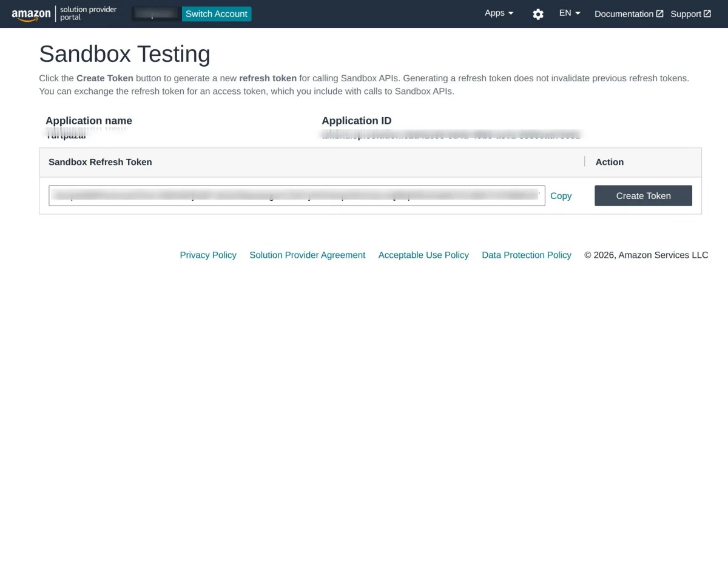
Task: Click the Application name label
Action: [x=89, y=121]
